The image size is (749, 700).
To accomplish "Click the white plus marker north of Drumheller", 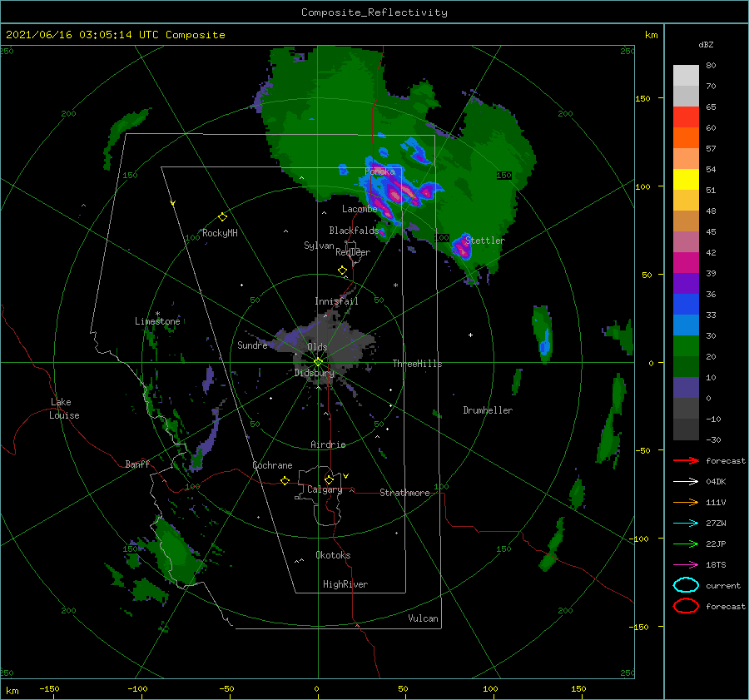I will (x=470, y=335).
